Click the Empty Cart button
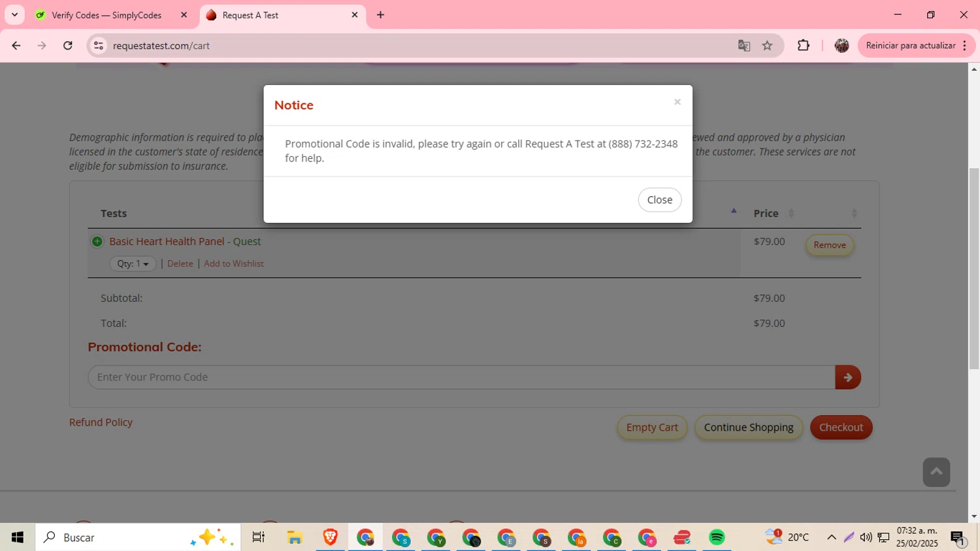980x551 pixels. pos(652,427)
